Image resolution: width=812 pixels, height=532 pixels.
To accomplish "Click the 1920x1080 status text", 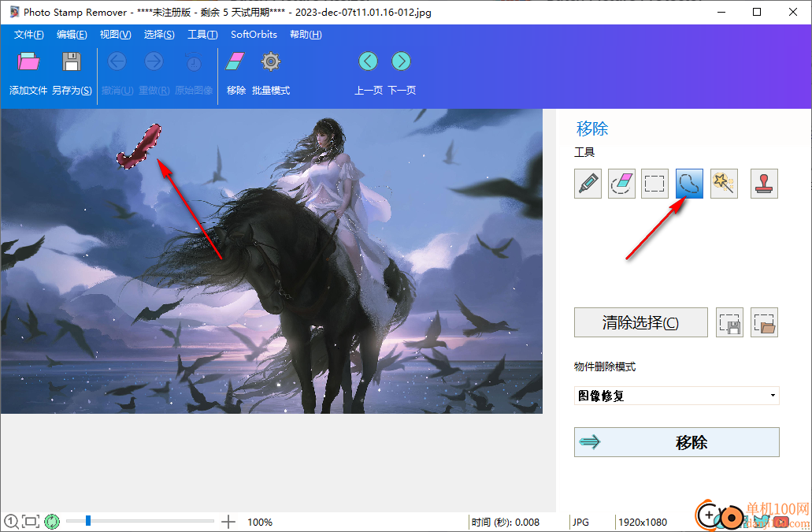I will (643, 523).
